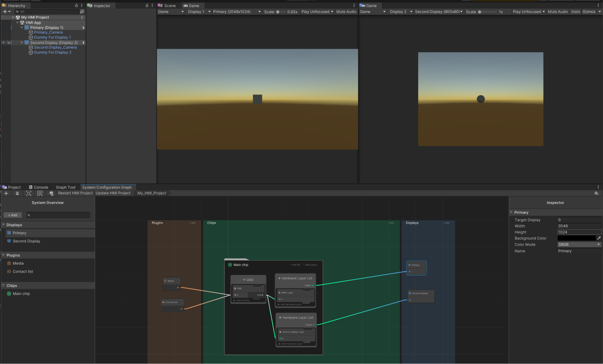Screen dimensions: 603x364
Task: Open kebab menu of the Display 1 Game view
Action: (x=354, y=5)
